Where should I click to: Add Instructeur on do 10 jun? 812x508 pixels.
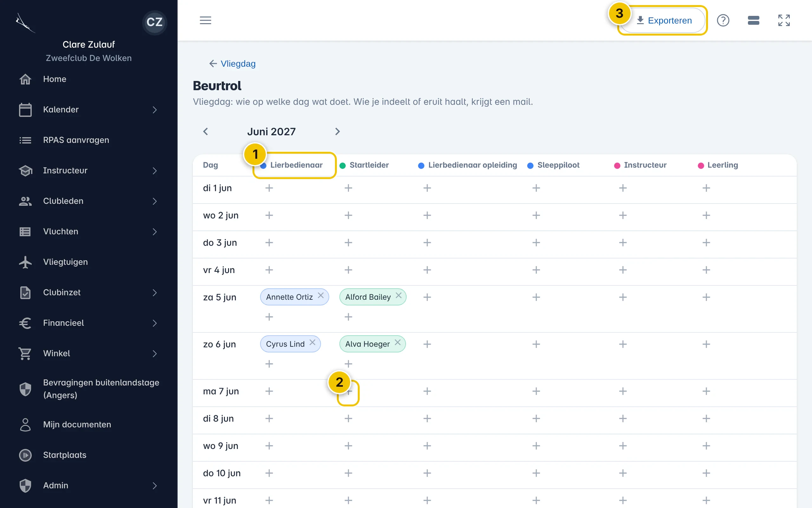pyautogui.click(x=623, y=473)
